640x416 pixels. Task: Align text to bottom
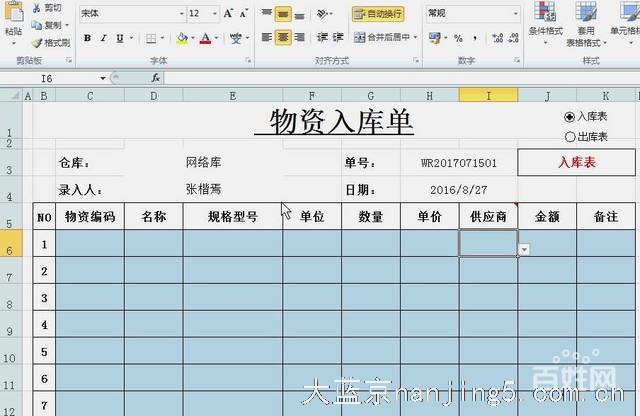coord(299,14)
